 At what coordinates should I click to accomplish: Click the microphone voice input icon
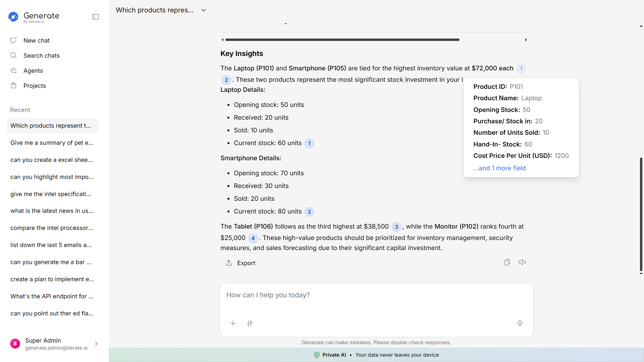520,323
